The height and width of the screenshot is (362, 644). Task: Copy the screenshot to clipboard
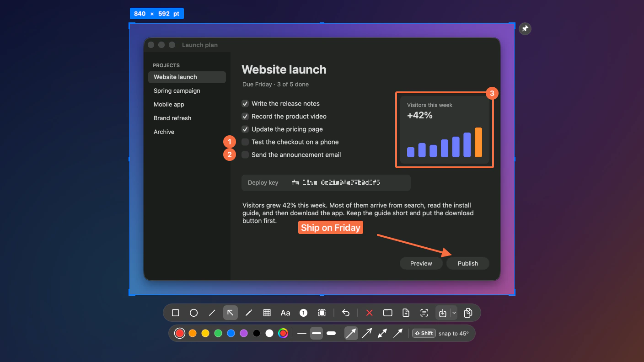(468, 313)
